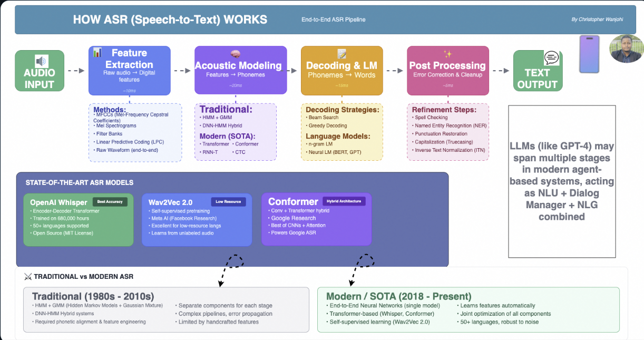Viewport: 644px width, 340px height.
Task: Select the Traditional (1980s - 2010s) heading
Action: coord(93,296)
